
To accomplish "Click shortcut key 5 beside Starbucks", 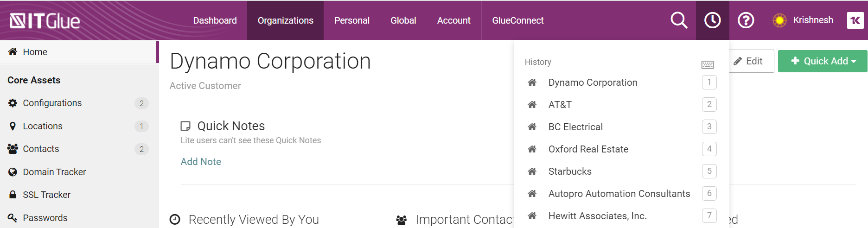I will [x=709, y=171].
